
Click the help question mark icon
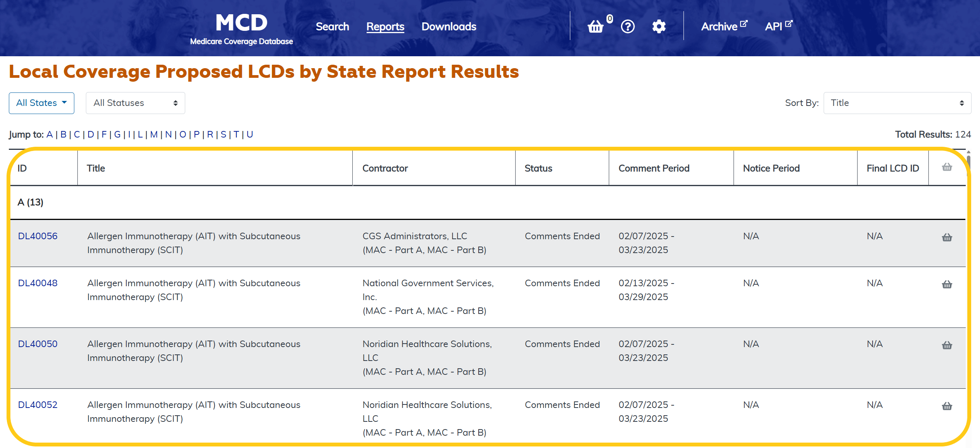(x=628, y=27)
